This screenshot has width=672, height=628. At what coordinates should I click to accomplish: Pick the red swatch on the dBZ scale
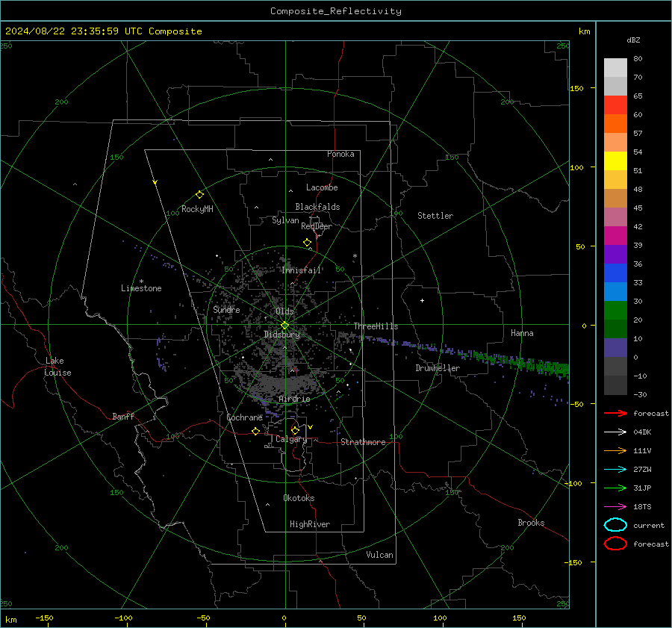(x=615, y=105)
